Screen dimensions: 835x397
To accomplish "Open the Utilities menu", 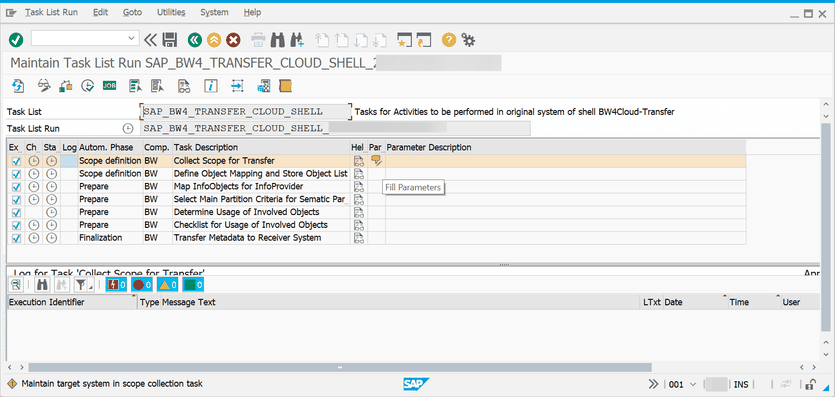I will click(171, 12).
